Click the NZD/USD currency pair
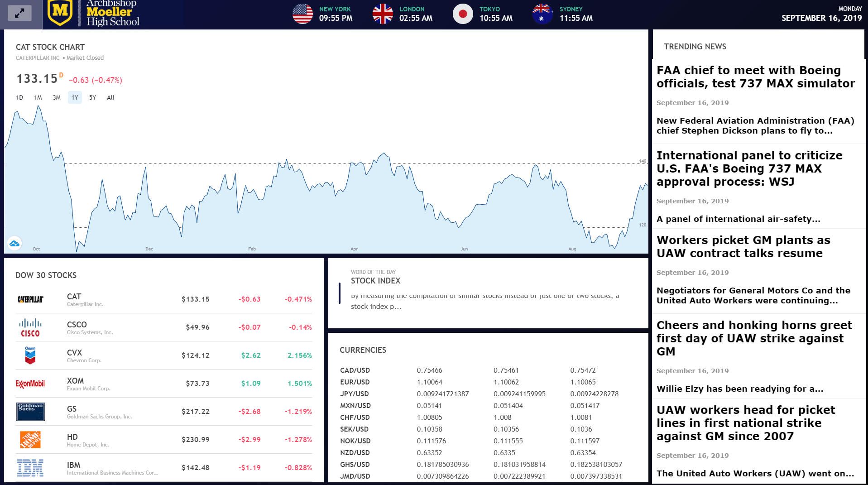Screen dimensions: 868x485 pyautogui.click(x=355, y=453)
